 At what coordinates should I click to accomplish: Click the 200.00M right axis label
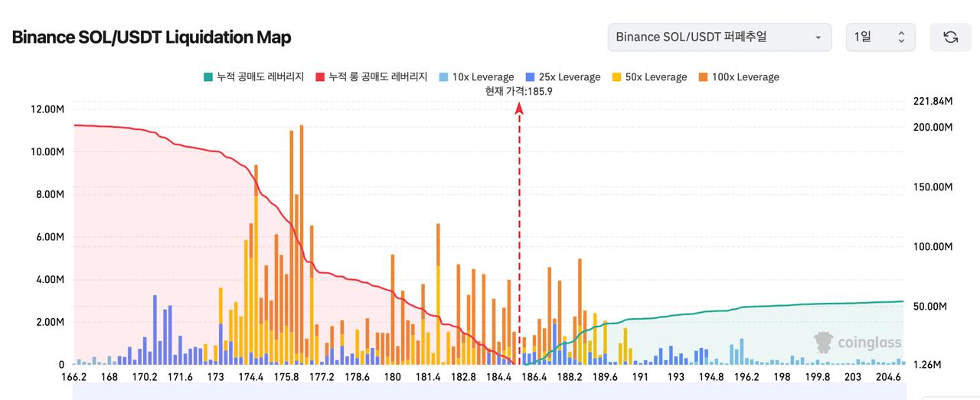pyautogui.click(x=933, y=127)
